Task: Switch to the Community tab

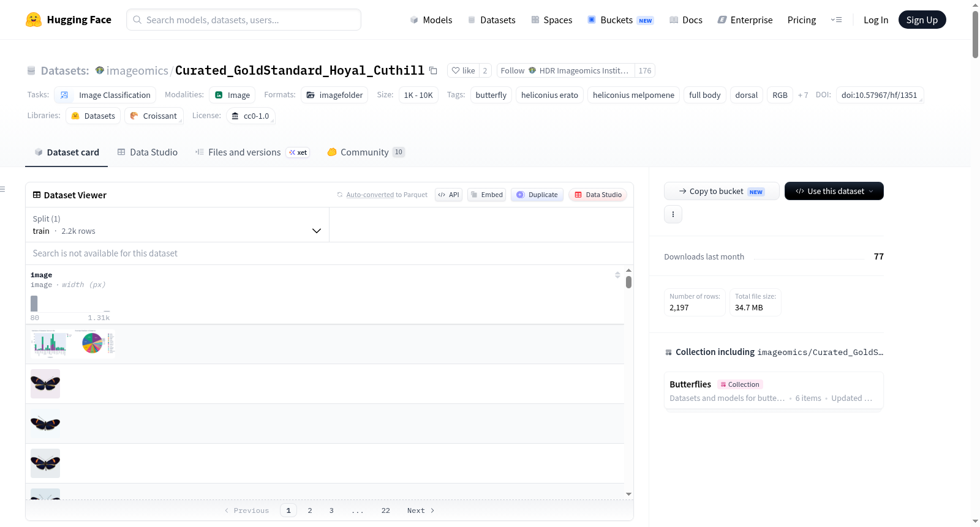Action: [366, 152]
